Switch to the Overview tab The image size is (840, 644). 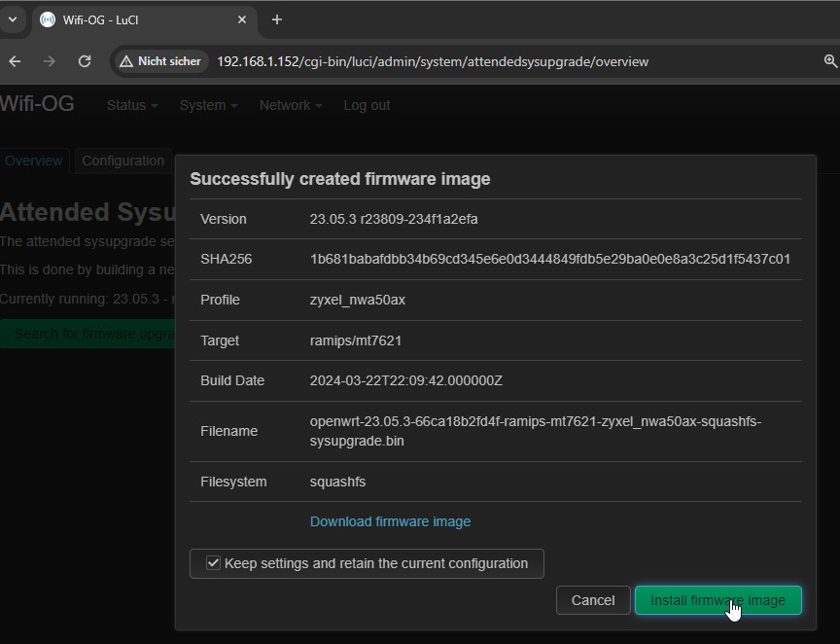pos(34,161)
